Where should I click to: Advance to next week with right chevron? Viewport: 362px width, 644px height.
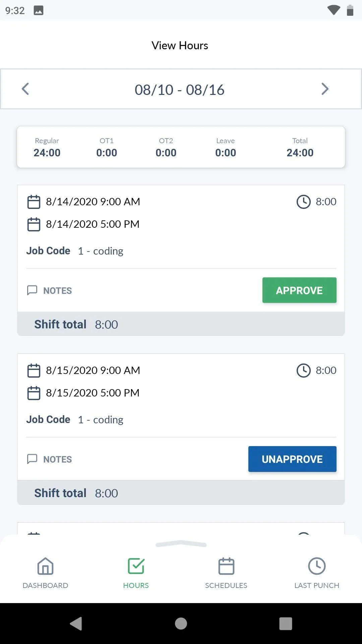(x=324, y=89)
